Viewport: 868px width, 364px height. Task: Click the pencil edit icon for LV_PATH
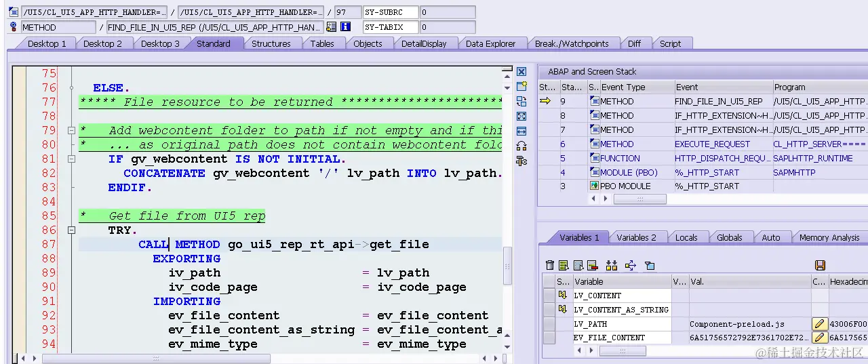[x=820, y=324]
